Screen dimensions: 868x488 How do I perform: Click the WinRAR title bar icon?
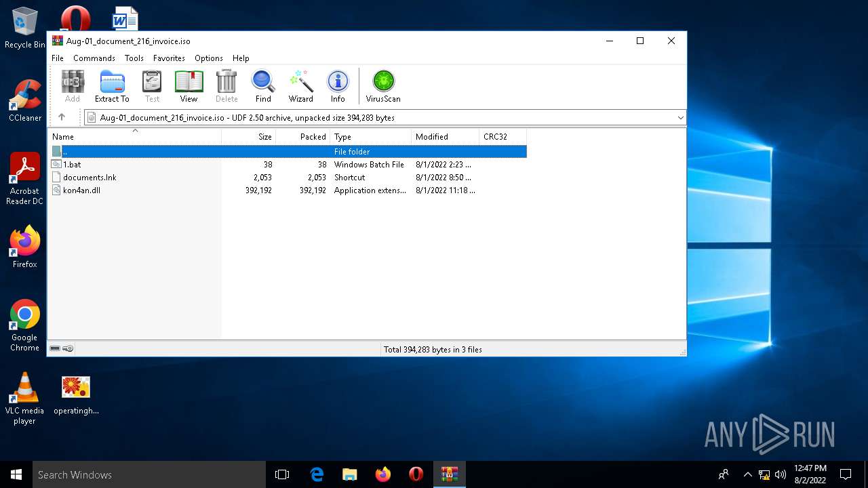click(x=58, y=41)
